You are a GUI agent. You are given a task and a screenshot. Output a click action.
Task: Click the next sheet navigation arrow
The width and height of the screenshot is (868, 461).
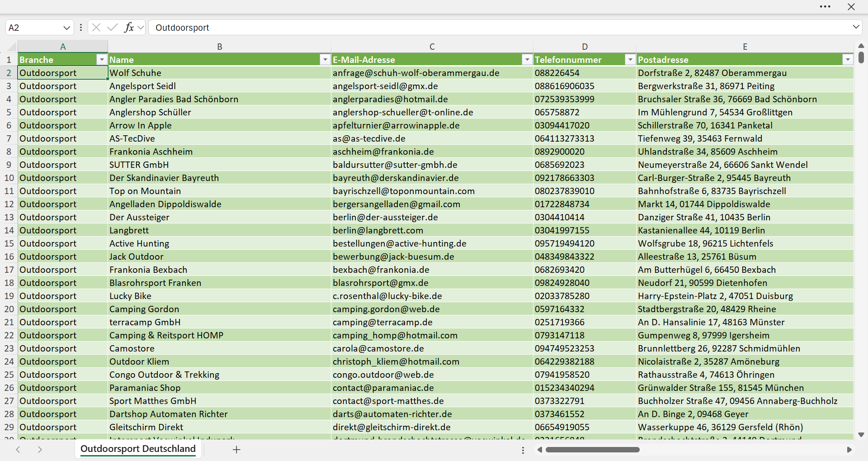click(40, 449)
